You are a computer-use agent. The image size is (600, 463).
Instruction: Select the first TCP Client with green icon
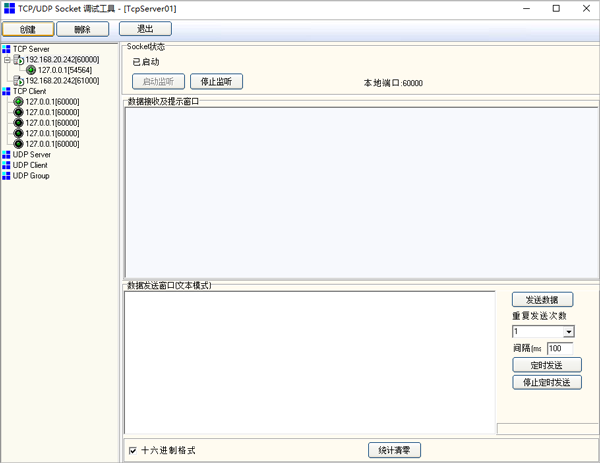click(18, 102)
